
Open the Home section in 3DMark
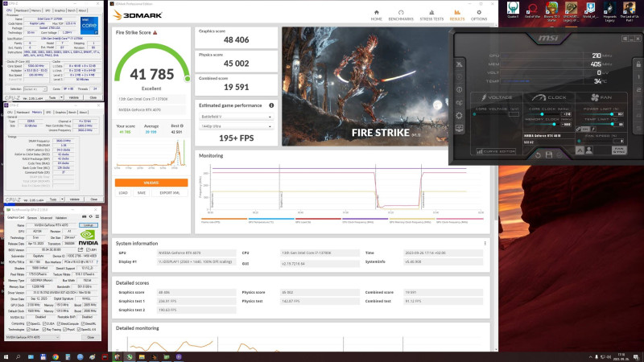[x=376, y=15]
